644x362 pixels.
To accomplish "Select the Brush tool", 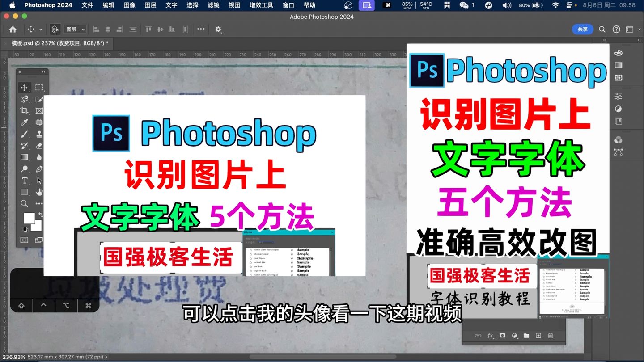I will pyautogui.click(x=25, y=134).
